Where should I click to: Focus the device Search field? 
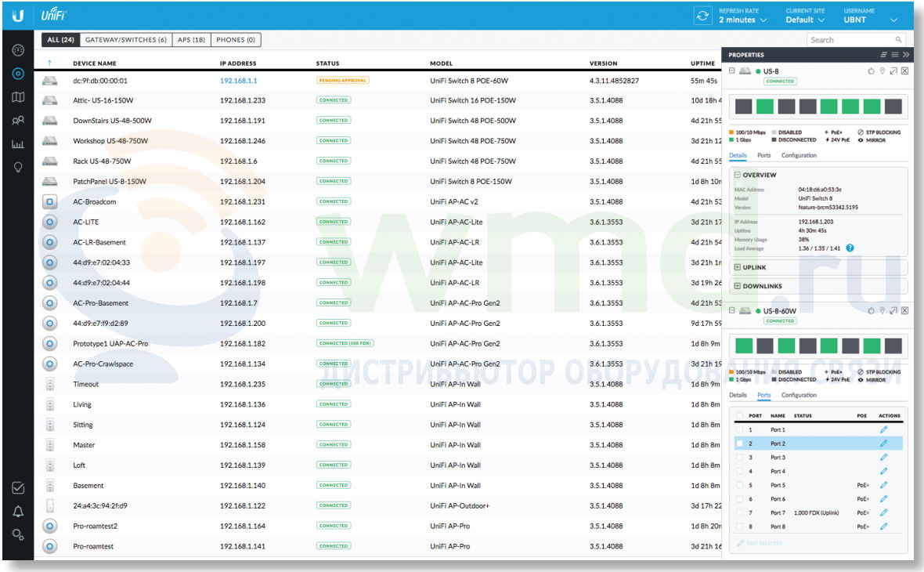856,39
